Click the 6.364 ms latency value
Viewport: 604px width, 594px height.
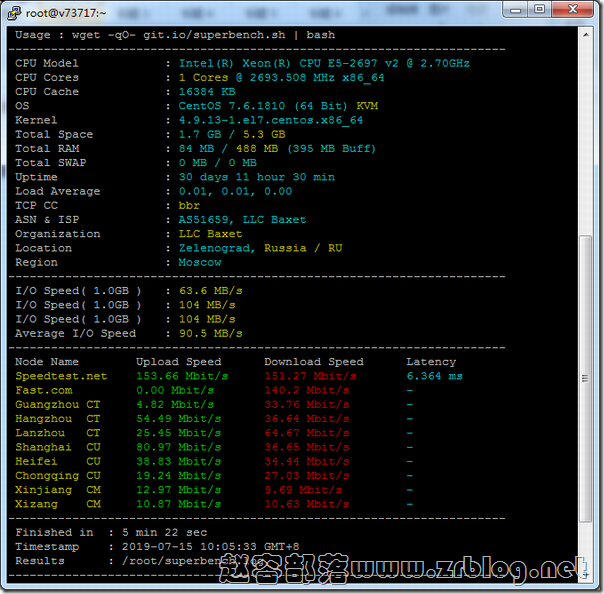pos(435,376)
